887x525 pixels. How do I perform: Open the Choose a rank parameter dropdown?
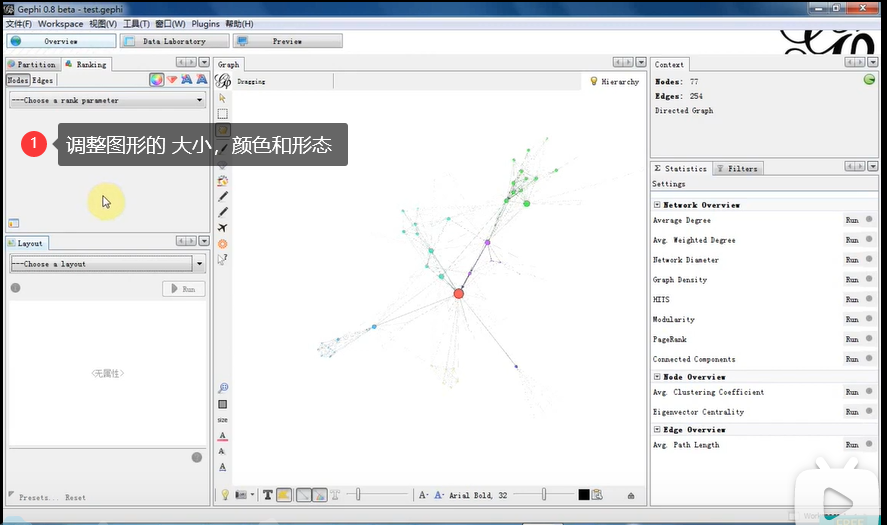pyautogui.click(x=107, y=100)
